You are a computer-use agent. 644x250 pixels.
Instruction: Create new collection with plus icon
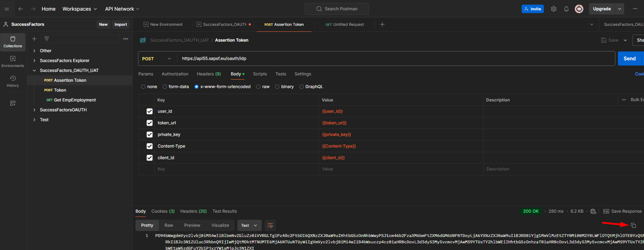click(34, 39)
